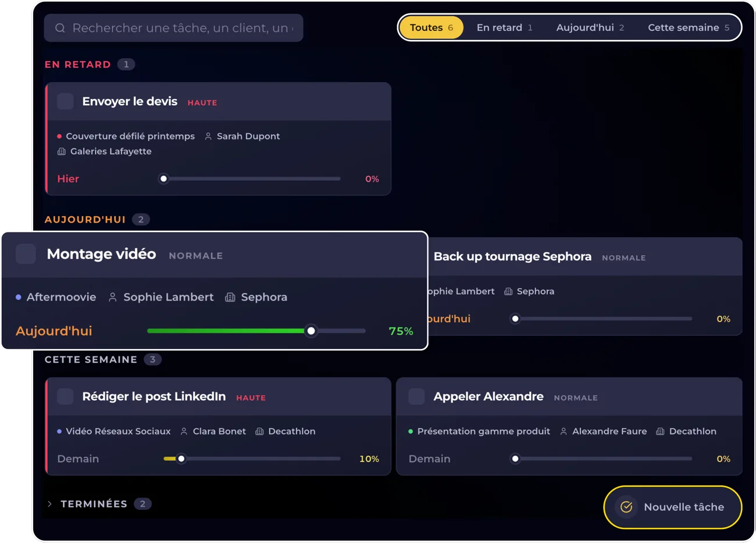Click building icon beside Galeries Lafayette
Viewport: 756px width, 543px height.
tap(62, 151)
